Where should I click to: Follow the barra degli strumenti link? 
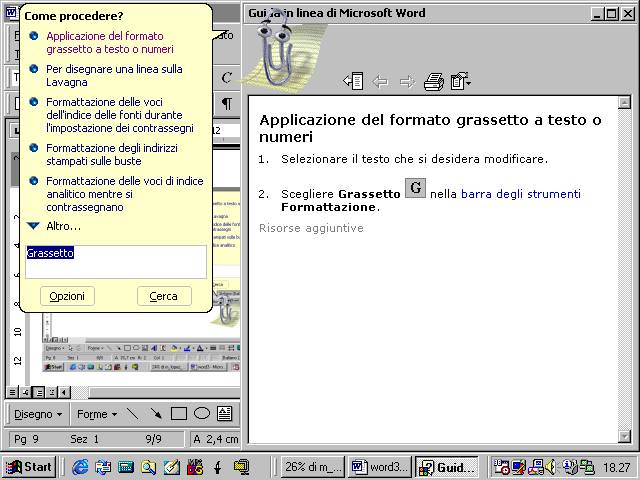click(x=521, y=193)
